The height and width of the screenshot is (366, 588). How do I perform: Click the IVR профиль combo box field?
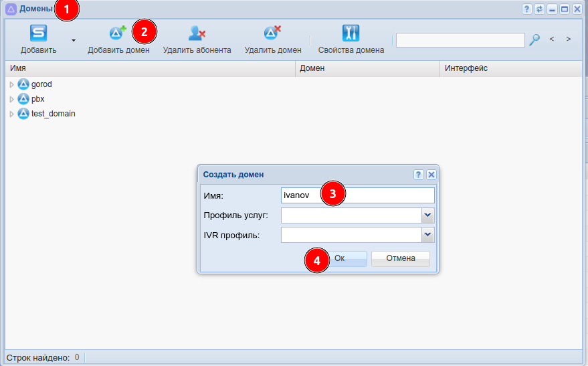[351, 235]
